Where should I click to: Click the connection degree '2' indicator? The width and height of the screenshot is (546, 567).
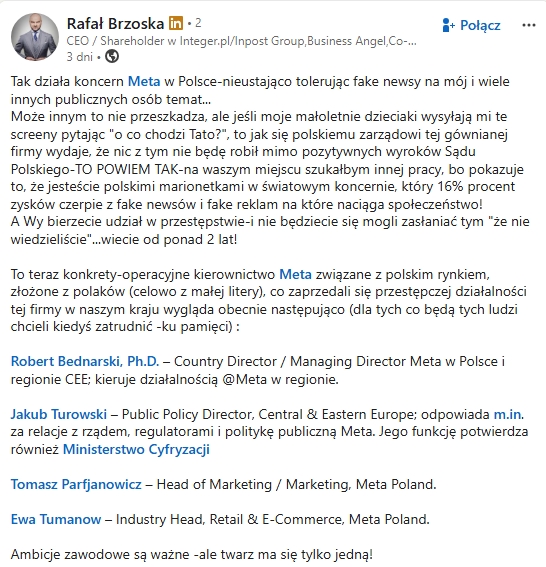click(x=198, y=23)
